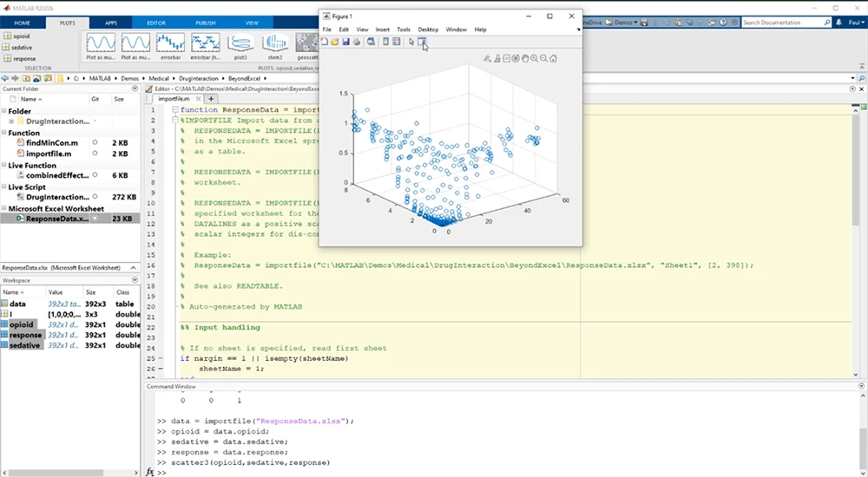Switch to the HOME ribbon tab
868x477 pixels.
point(23,23)
